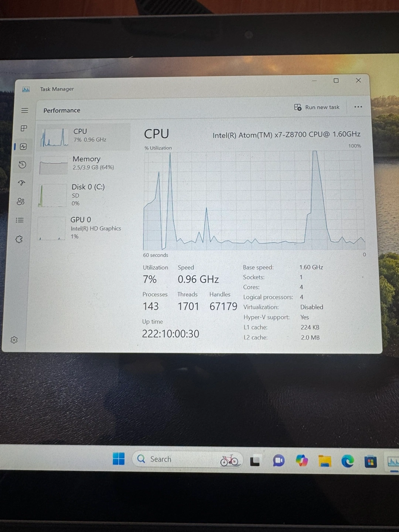
Task: Close the Task Manager window
Action: click(x=358, y=80)
